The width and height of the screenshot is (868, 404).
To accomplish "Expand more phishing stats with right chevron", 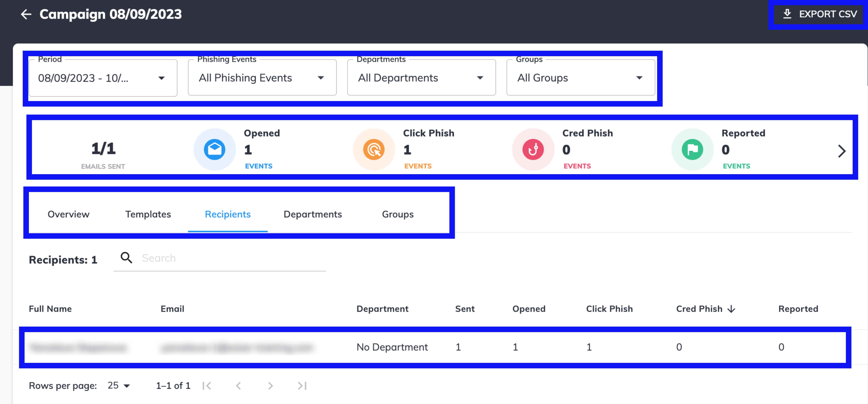I will tap(842, 151).
